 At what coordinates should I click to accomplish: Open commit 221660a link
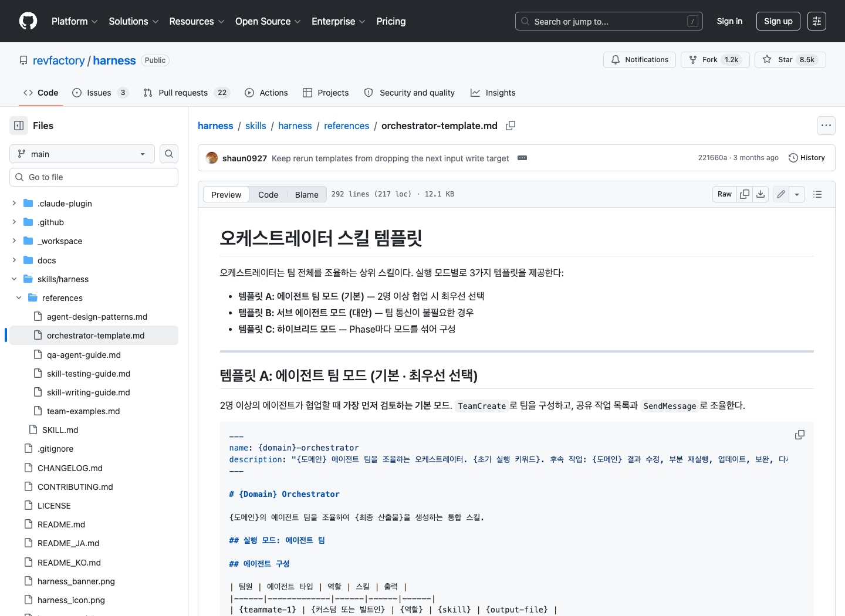tap(712, 158)
